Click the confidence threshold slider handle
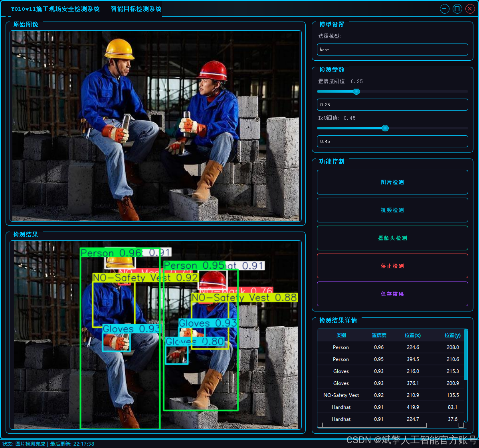This screenshot has width=479, height=448. click(356, 91)
